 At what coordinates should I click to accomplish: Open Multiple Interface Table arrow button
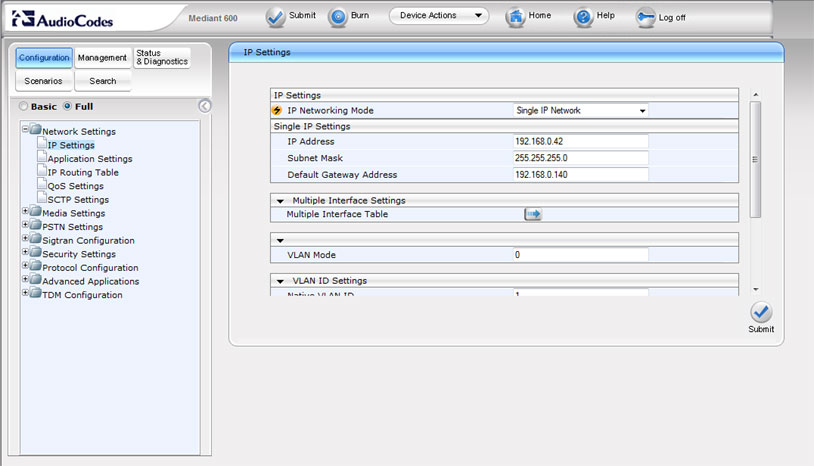(533, 214)
